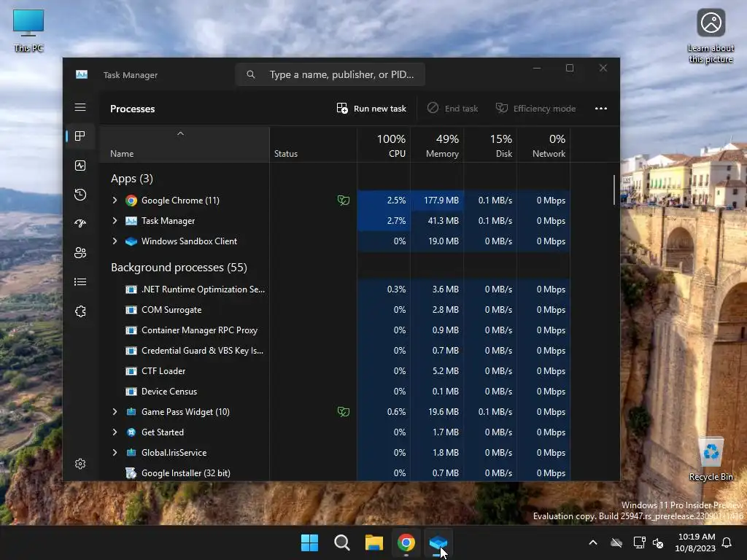
Task: Click the Google Chrome process icon
Action: [x=131, y=201]
